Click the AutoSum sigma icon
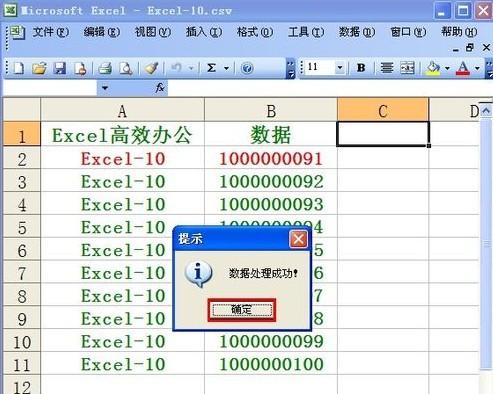Viewport: 493px width, 394px height. [x=211, y=68]
